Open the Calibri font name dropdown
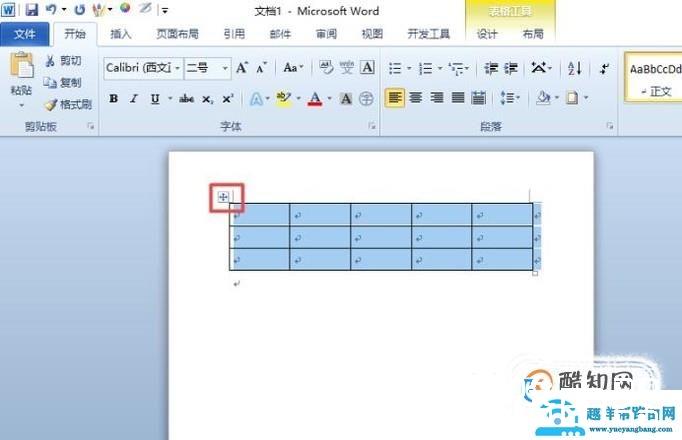 click(x=177, y=68)
